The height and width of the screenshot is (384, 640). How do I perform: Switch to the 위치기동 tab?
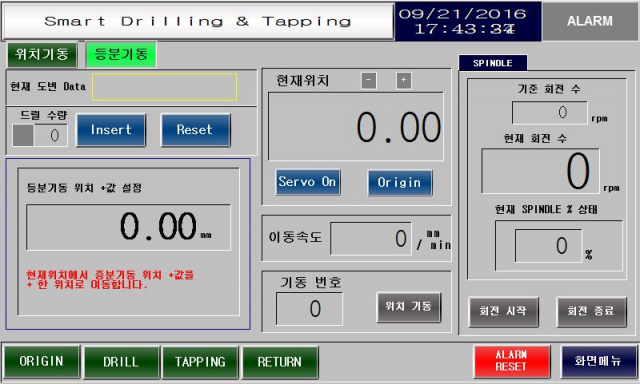42,55
